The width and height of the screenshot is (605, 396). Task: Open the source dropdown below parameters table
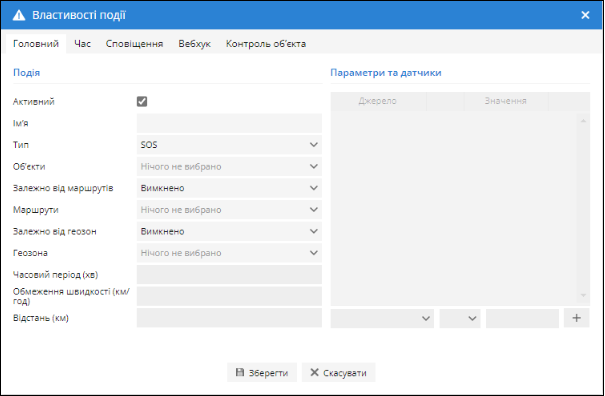tap(382, 318)
